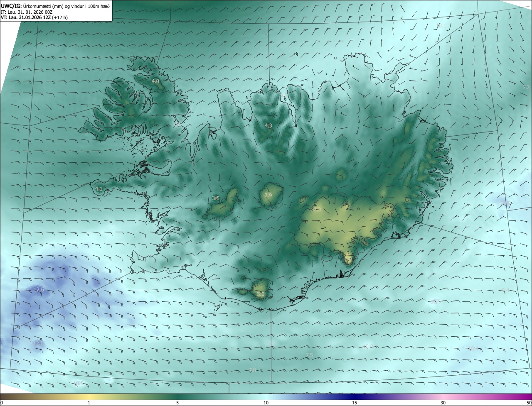This screenshot has width=532, height=406.
Task: Click the 7.5 value label south of Iceland
Action: [309, 355]
